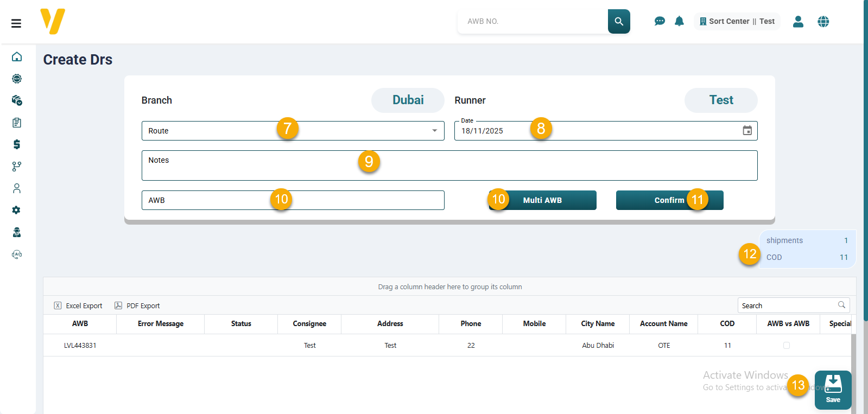Export table via Excel Export
The height and width of the screenshot is (414, 868).
click(78, 306)
